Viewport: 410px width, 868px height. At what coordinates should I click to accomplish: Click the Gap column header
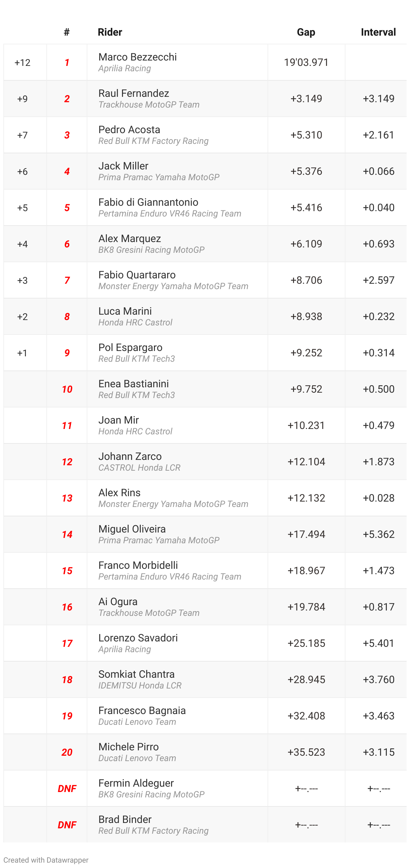point(306,32)
